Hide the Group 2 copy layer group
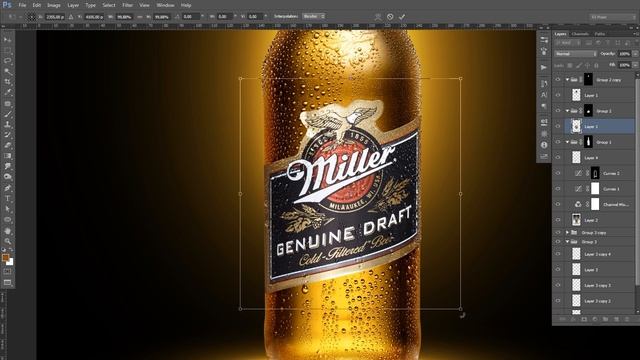The width and height of the screenshot is (640, 360). tap(558, 80)
